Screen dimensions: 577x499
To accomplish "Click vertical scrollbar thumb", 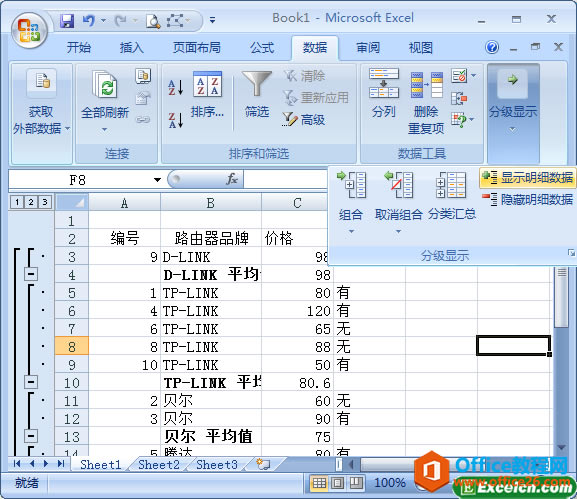I will [561, 297].
